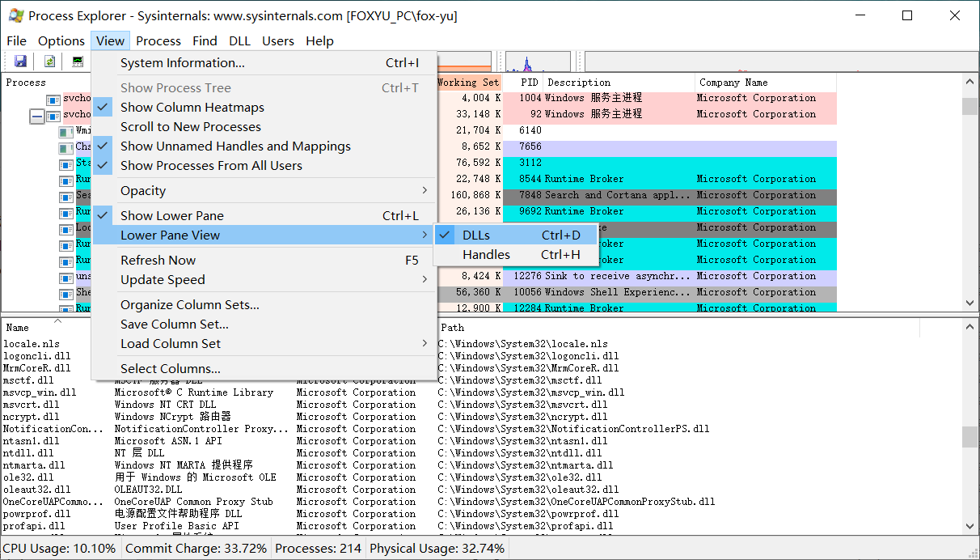The image size is (980, 560).
Task: Open the Options menu
Action: coord(61,40)
